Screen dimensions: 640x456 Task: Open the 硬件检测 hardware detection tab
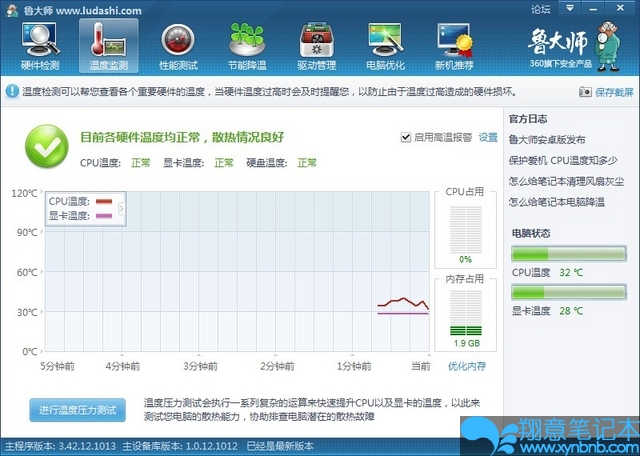pos(40,47)
